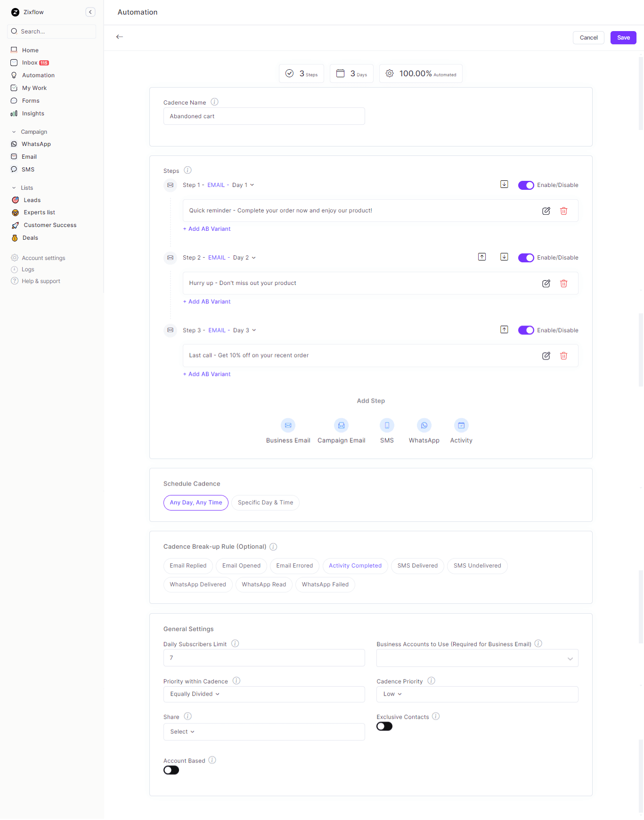Expand the Priority within Cadence dropdown
The height and width of the screenshot is (820, 644).
pos(264,694)
